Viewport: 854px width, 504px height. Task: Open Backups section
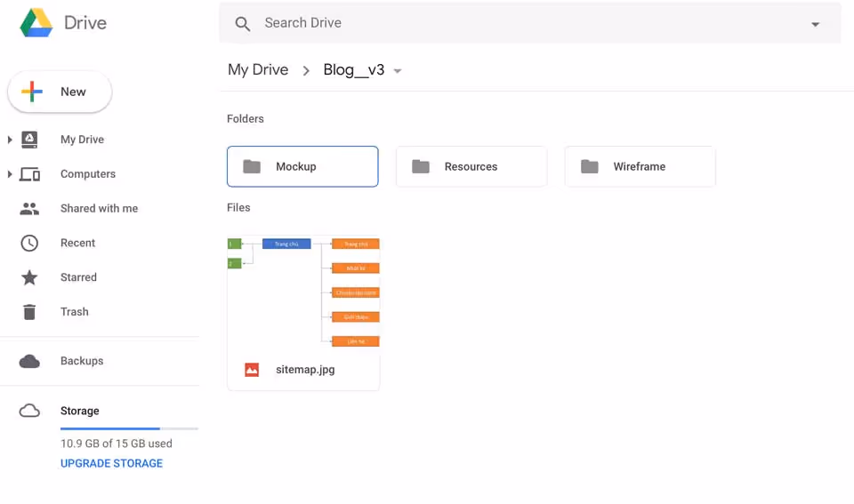pos(82,361)
